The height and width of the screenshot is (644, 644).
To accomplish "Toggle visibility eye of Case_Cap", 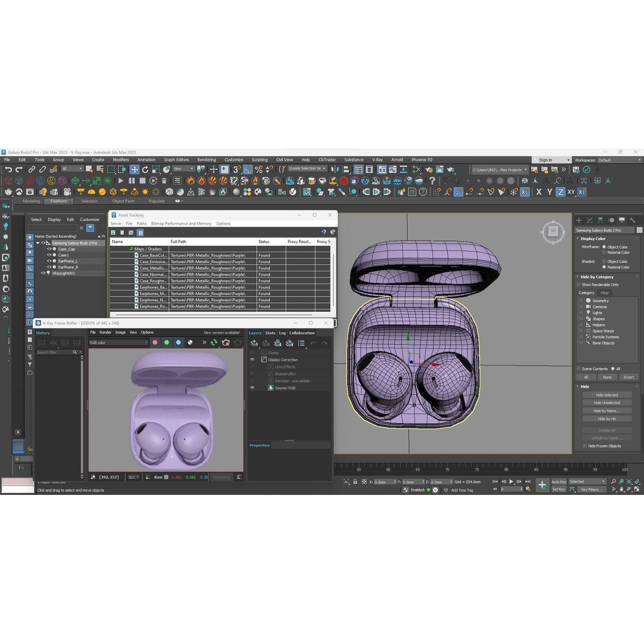I will (x=49, y=249).
